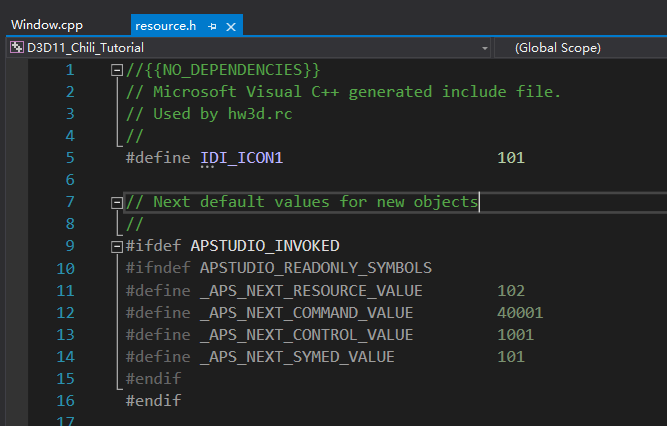Switch to the Window.cpp tab

point(47,25)
